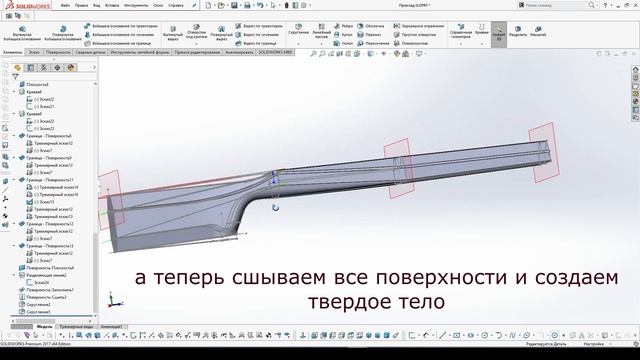Collapse the Граница-Поверхность8 tree node
The width and height of the screenshot is (640, 360).
click(14, 136)
